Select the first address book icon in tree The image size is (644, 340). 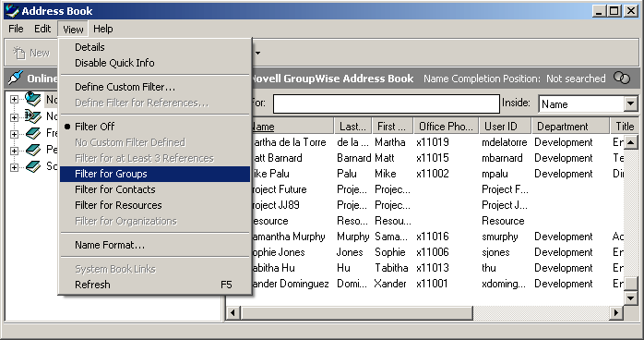(33, 99)
